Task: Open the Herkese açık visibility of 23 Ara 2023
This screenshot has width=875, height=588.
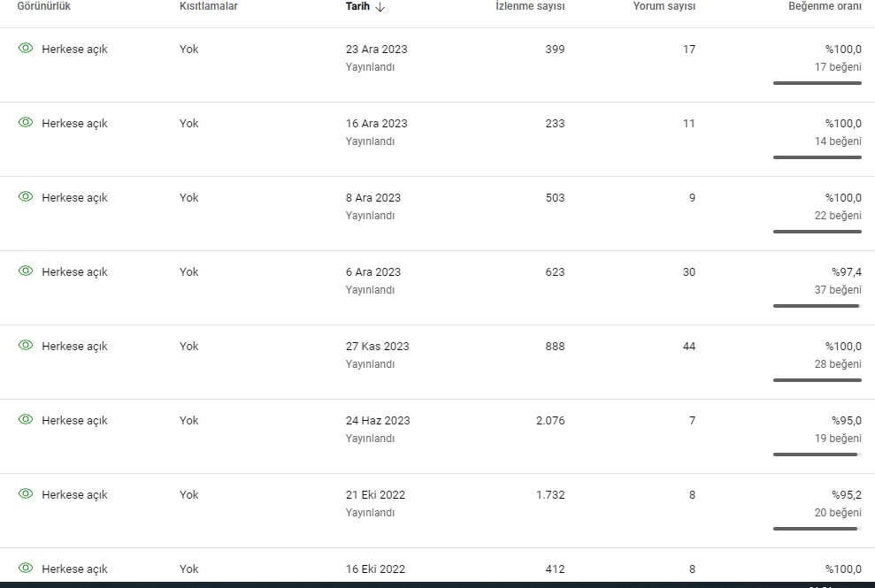Action: 74,50
